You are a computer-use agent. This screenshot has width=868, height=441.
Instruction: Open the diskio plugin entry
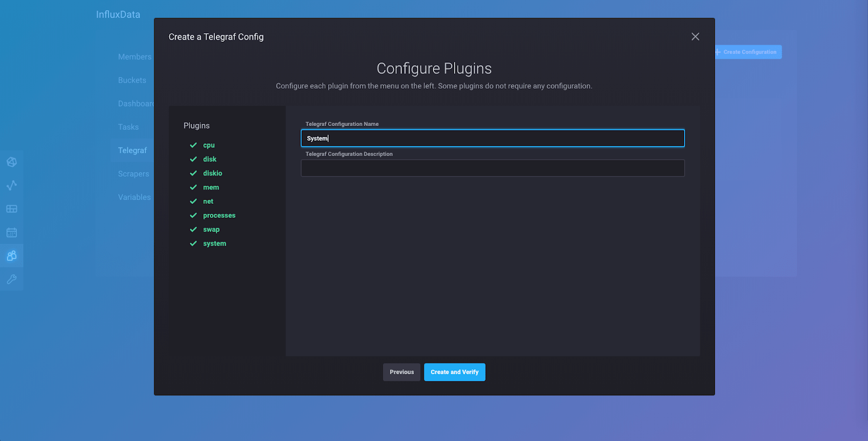pos(213,173)
